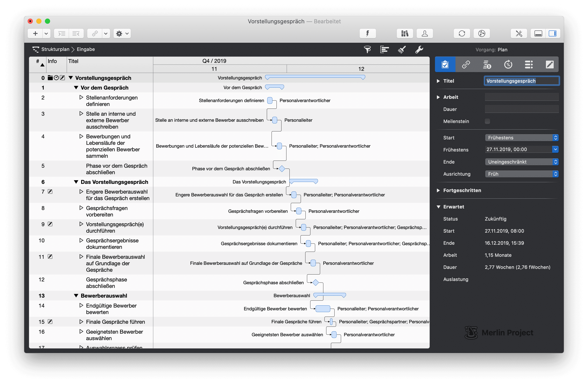Open the Start constraint dropdown Frühestens
The image size is (588, 385).
click(x=522, y=138)
